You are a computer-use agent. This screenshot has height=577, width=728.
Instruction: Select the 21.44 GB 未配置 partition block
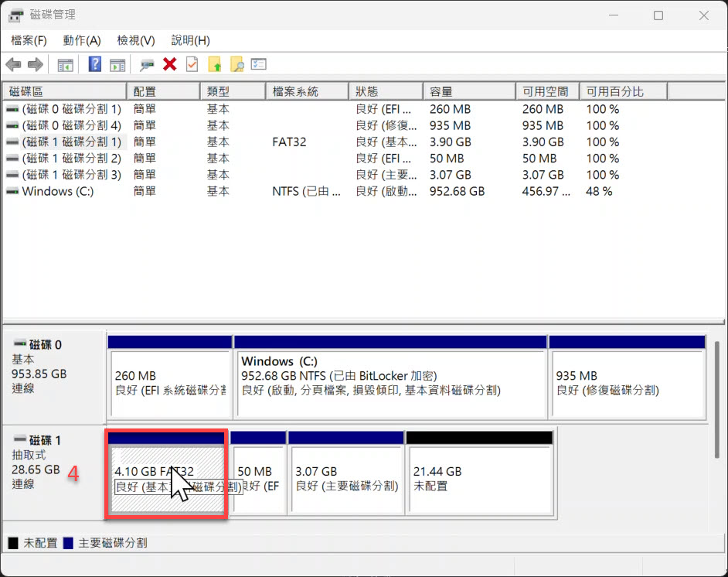coord(479,479)
